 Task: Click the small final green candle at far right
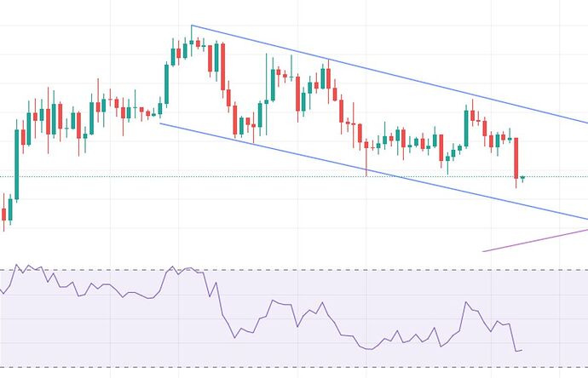(x=522, y=178)
